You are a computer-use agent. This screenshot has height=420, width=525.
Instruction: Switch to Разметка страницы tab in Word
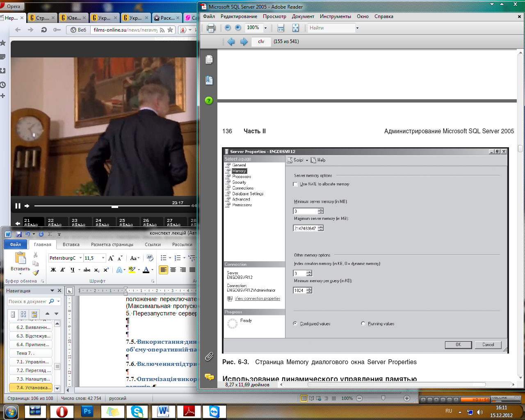(112, 244)
